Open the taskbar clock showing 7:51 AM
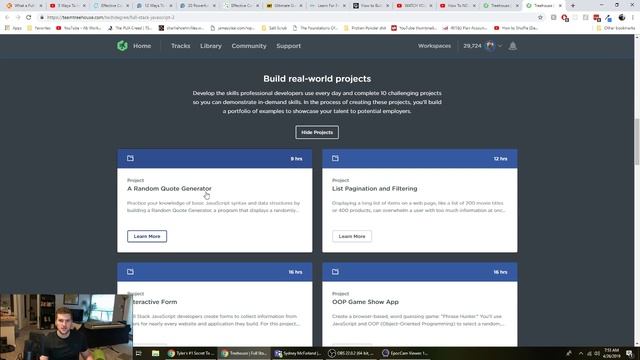The height and width of the screenshot is (360, 640). [611, 353]
